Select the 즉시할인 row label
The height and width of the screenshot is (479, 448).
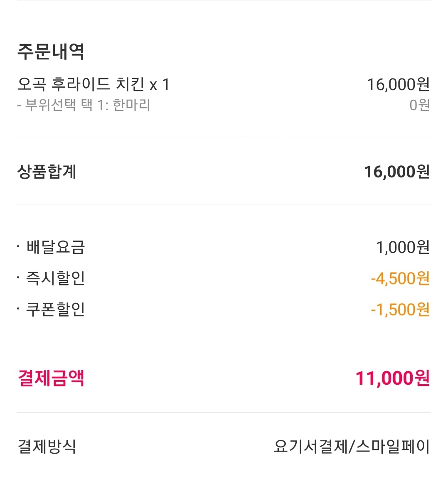coord(56,278)
